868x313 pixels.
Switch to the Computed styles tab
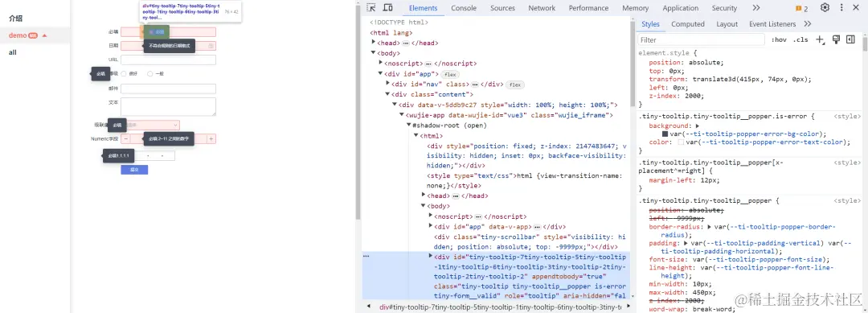coord(687,24)
